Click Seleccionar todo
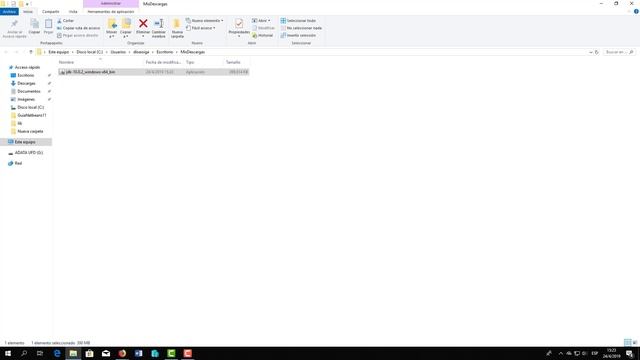Image resolution: width=640 pixels, height=360 pixels. point(298,20)
